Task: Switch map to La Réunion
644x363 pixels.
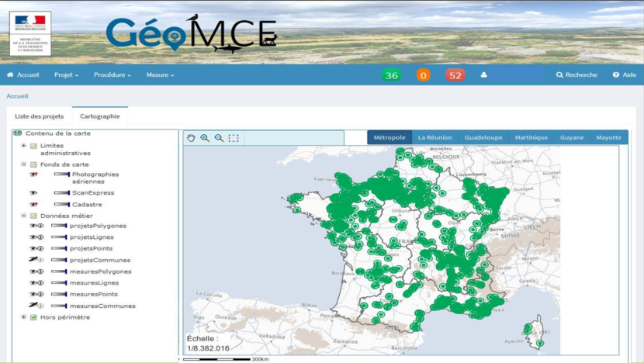Action: [x=435, y=137]
